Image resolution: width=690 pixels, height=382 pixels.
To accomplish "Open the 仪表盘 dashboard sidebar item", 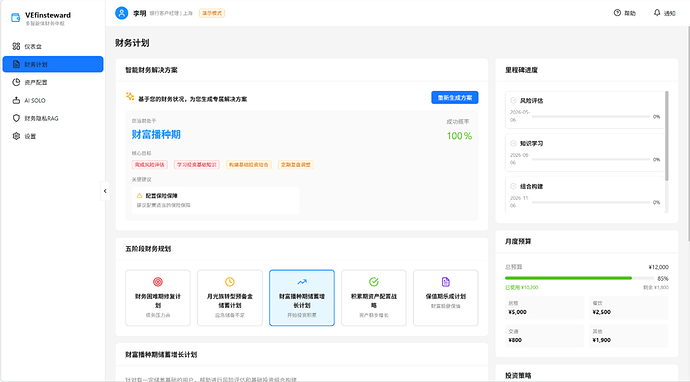I will tap(53, 46).
